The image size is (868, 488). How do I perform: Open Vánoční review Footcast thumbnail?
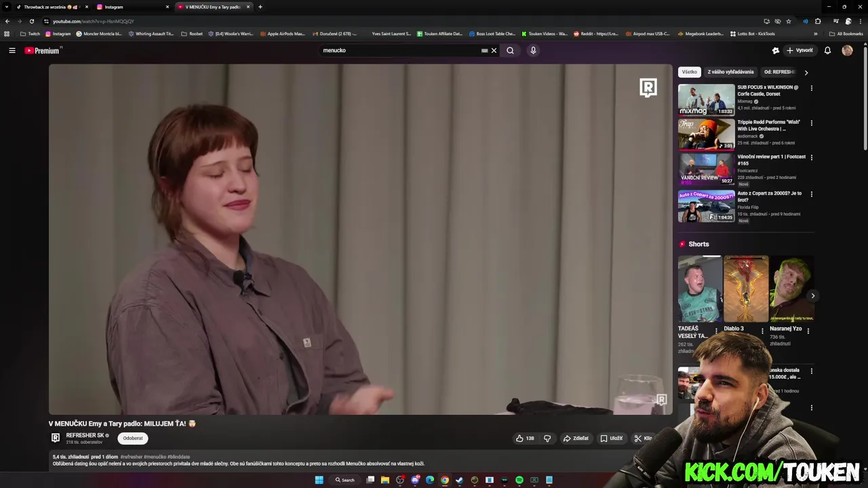(706, 169)
